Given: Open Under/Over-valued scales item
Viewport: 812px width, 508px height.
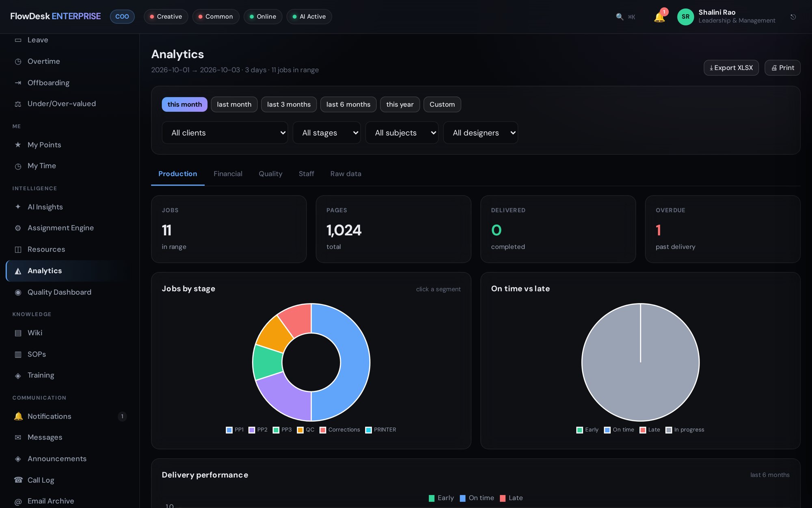Looking at the screenshot, I should point(70,104).
